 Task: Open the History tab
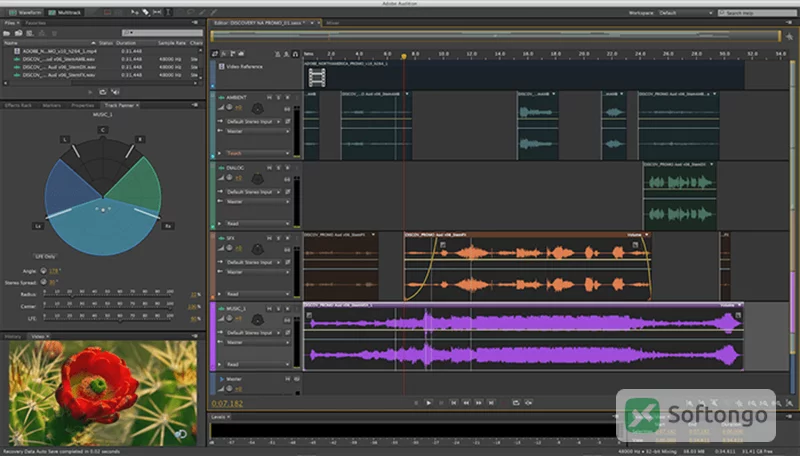click(x=13, y=337)
